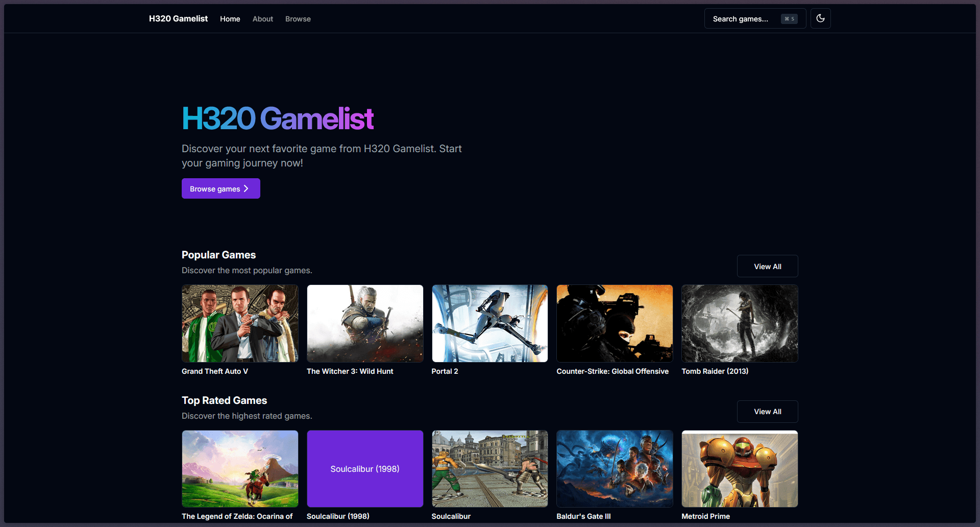The height and width of the screenshot is (527, 980).
Task: Open the Baldur's Gate III game card
Action: click(x=615, y=469)
